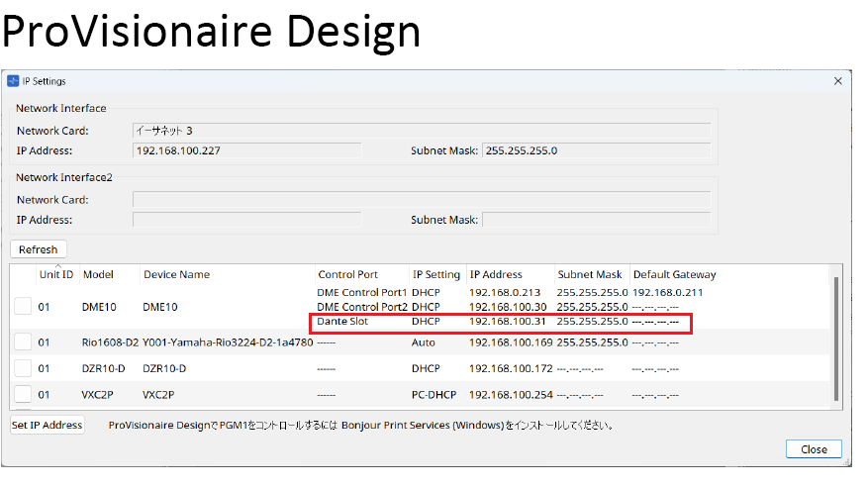The image size is (868, 488).
Task: Click the PC-DHCP IP setting cell
Action: click(x=434, y=395)
